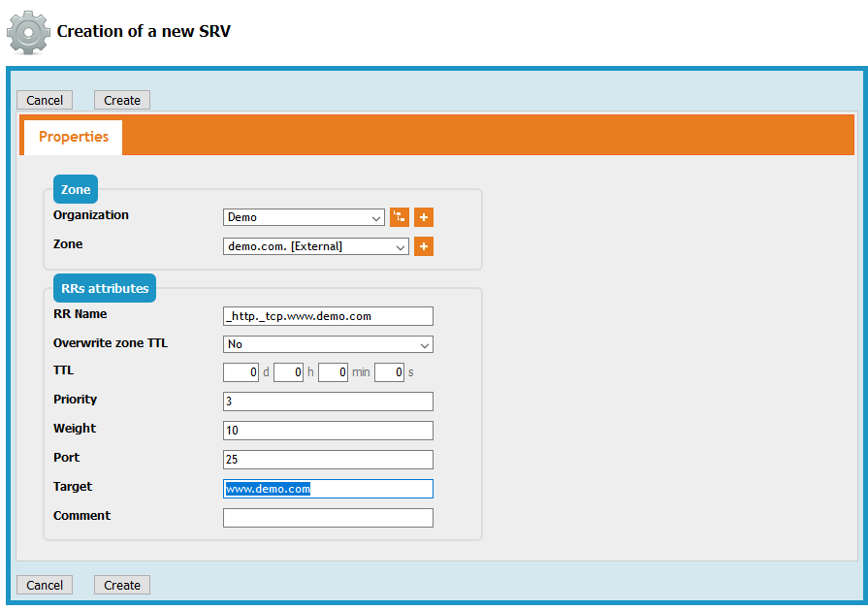Image resolution: width=868 pixels, height=610 pixels.
Task: Click into the Weight field
Action: coord(328,431)
